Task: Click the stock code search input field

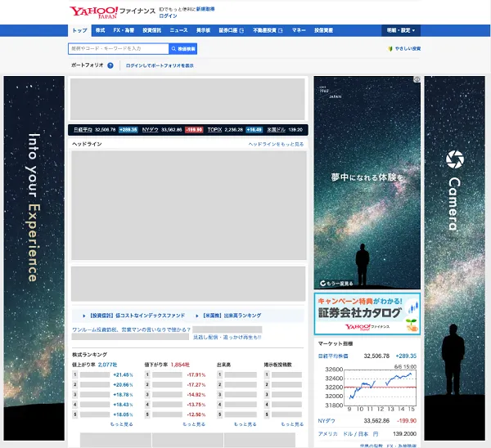Action: (x=118, y=49)
